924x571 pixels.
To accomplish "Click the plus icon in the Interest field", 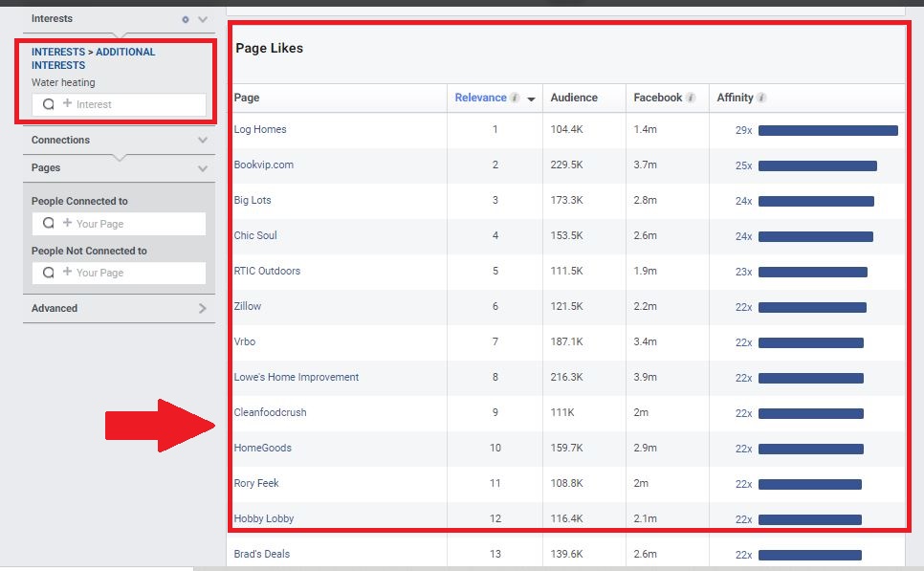I will point(67,103).
